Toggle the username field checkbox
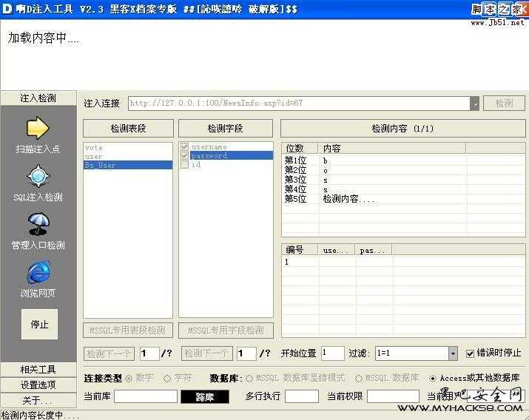Screen dimensions: 529x420 coord(184,146)
